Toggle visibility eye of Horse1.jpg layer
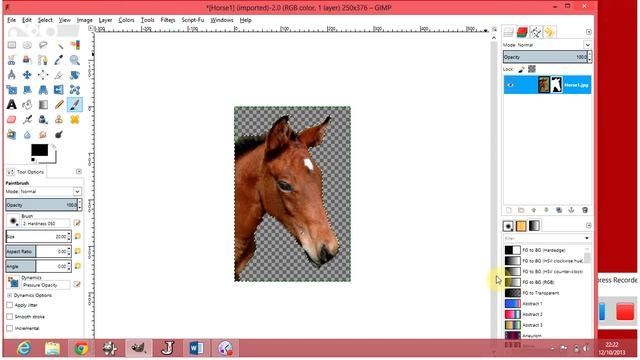 pyautogui.click(x=510, y=85)
